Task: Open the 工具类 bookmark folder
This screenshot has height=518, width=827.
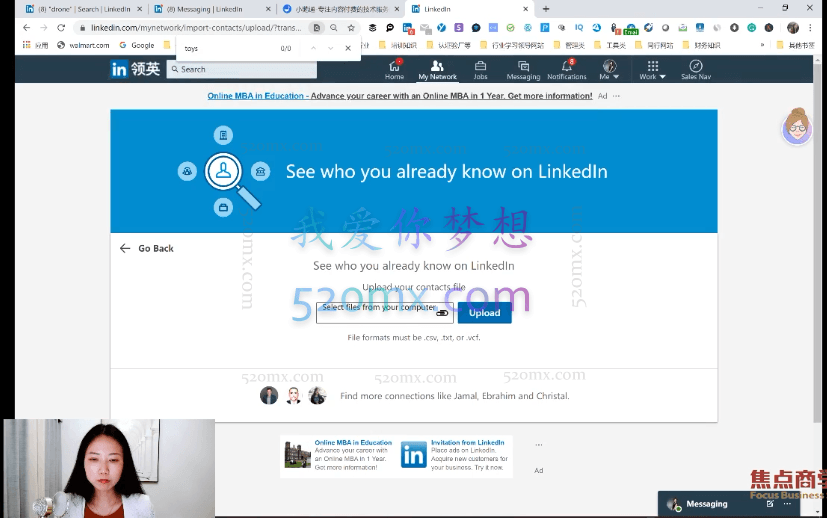Action: pyautogui.click(x=610, y=45)
